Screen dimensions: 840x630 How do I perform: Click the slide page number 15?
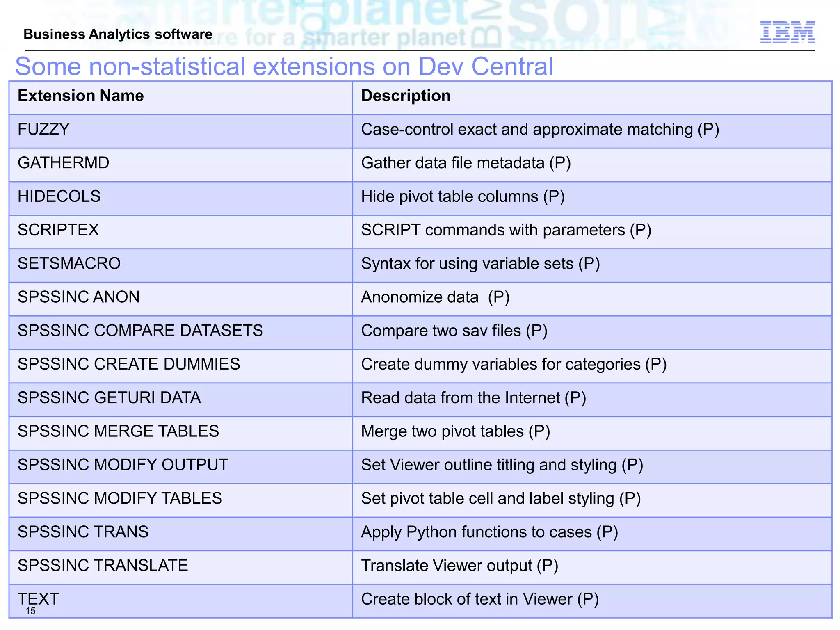pyautogui.click(x=30, y=611)
